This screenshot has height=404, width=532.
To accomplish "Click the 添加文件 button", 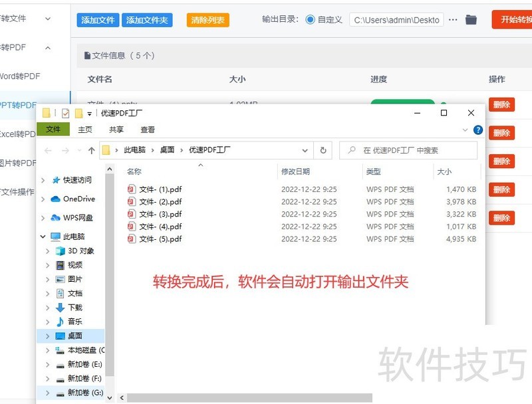I will pyautogui.click(x=98, y=20).
